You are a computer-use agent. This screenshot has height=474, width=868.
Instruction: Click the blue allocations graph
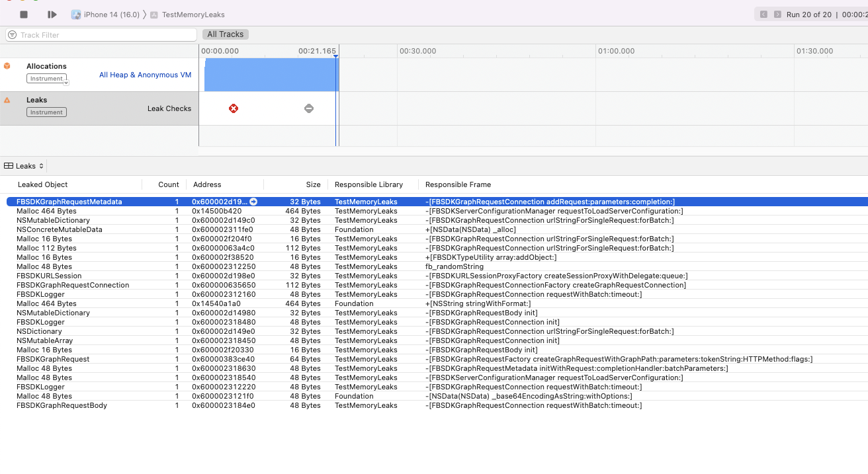tap(271, 75)
